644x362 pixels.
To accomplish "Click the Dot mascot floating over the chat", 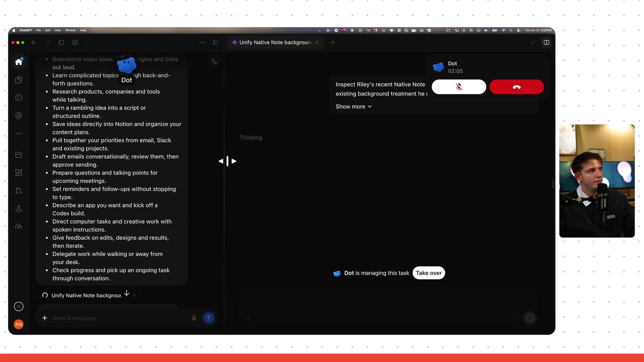I will point(126,65).
